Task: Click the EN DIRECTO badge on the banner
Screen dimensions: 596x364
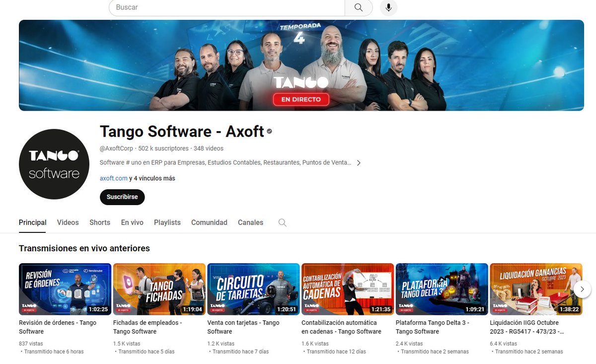Action: click(300, 99)
